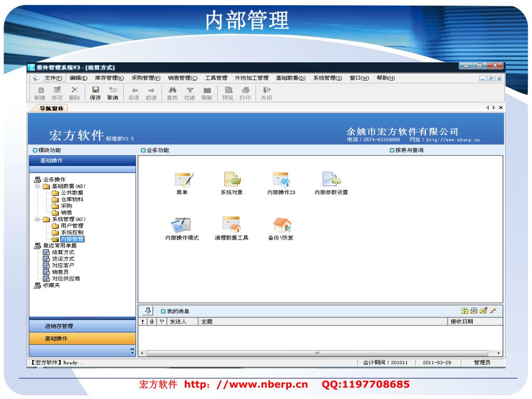Sort messages by 接收日期 column header

475,321
